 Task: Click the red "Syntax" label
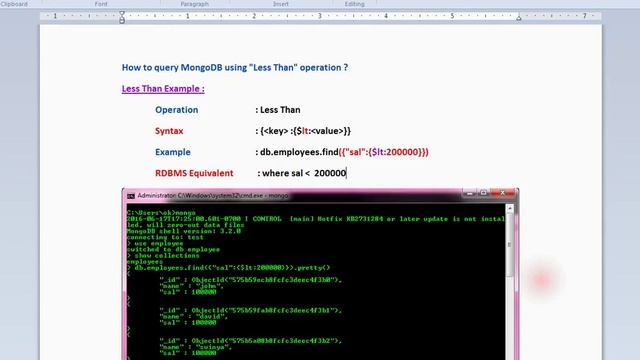[x=169, y=131]
